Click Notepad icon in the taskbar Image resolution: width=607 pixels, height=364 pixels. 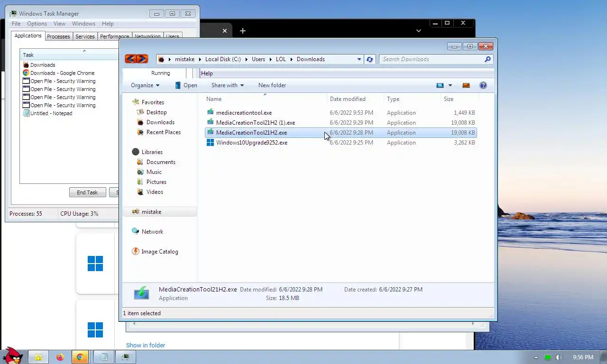click(104, 357)
